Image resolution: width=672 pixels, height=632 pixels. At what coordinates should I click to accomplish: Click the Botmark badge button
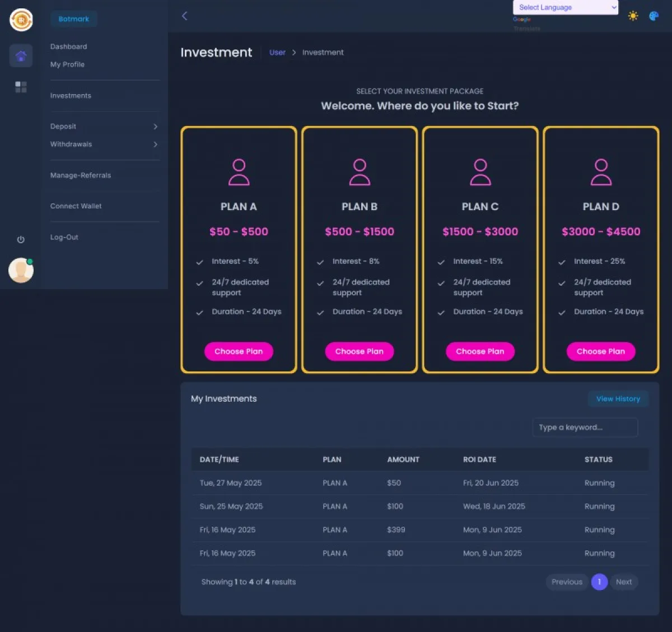coord(74,19)
